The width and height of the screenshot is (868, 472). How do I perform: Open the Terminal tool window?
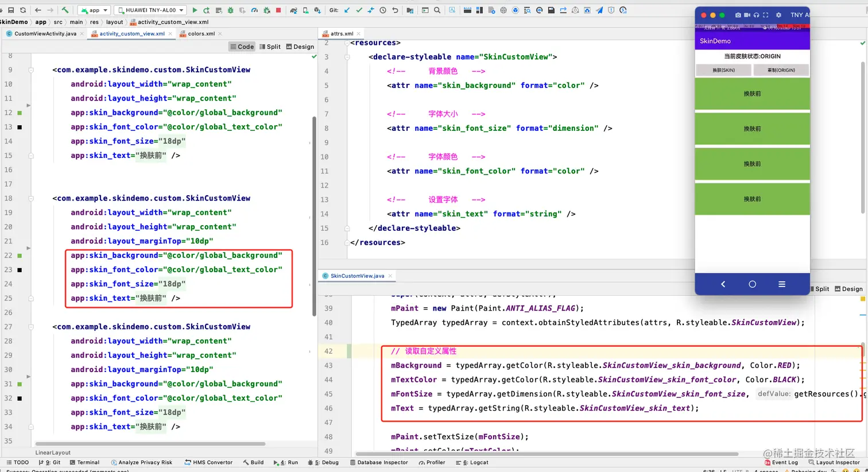coord(84,463)
